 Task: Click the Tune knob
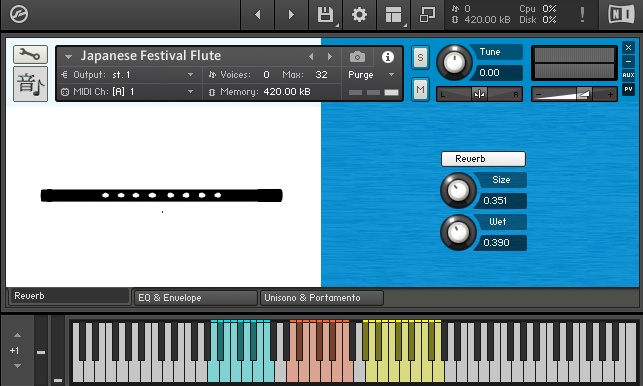click(454, 63)
